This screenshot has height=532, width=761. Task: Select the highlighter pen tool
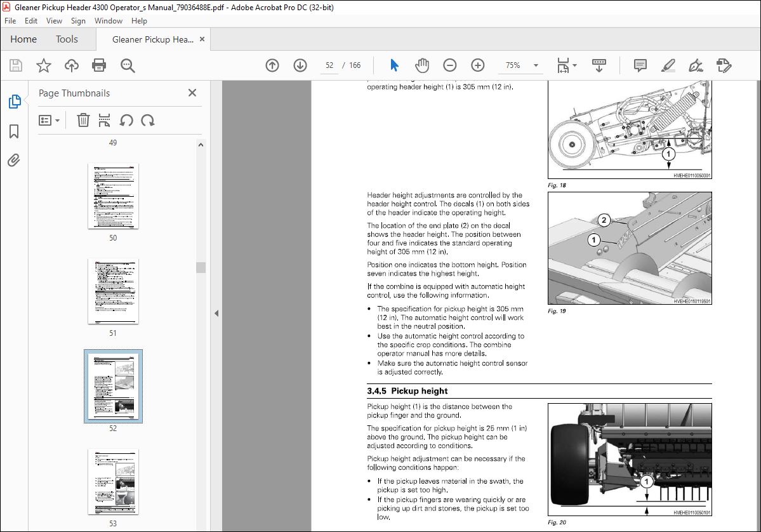pos(668,65)
